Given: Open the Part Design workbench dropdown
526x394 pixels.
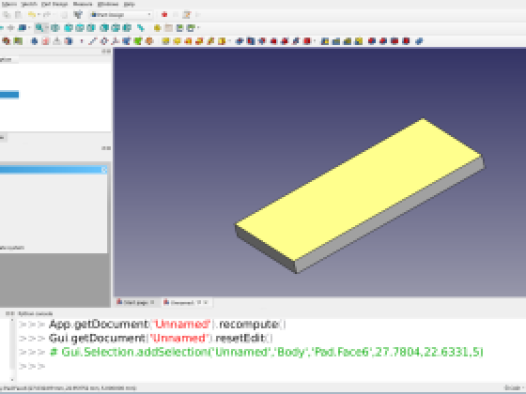Looking at the screenshot, I should (121, 15).
